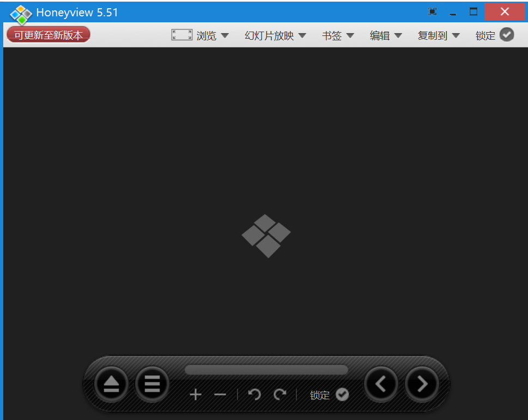
Task: Zoom in with the plus icon
Action: 196,395
